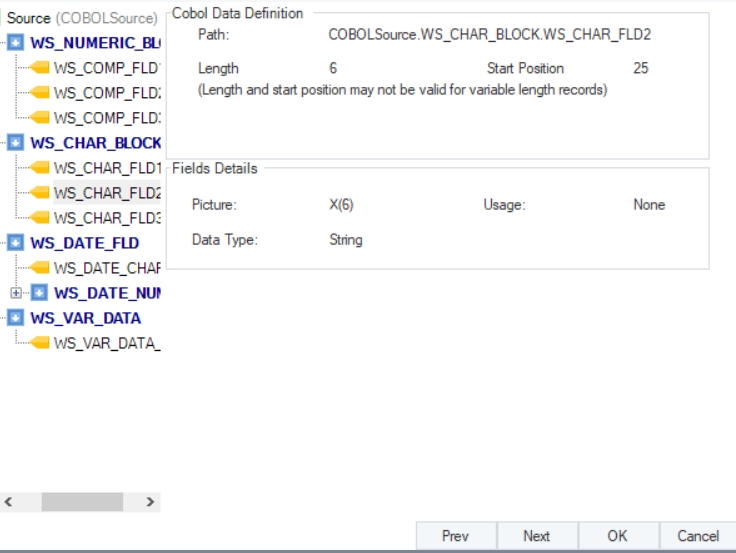
Task: Dismiss the dialog with Cancel
Action: 698,536
